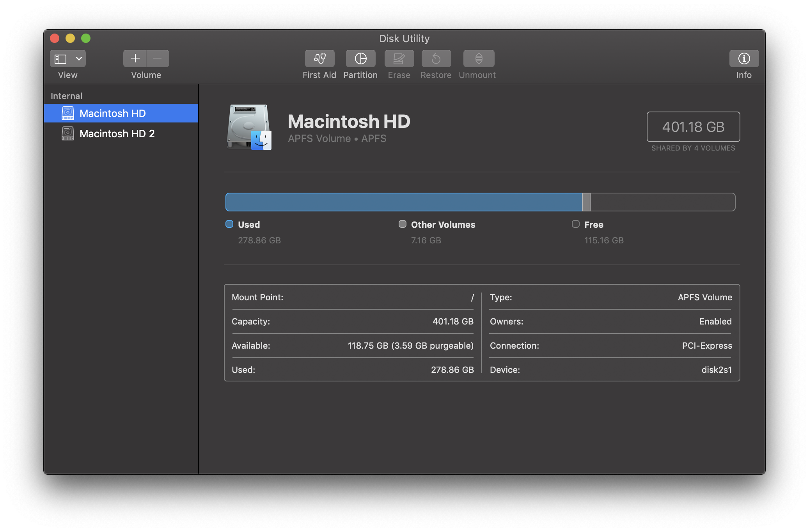
Task: Select Macintosh HD 2 in sidebar
Action: [117, 134]
